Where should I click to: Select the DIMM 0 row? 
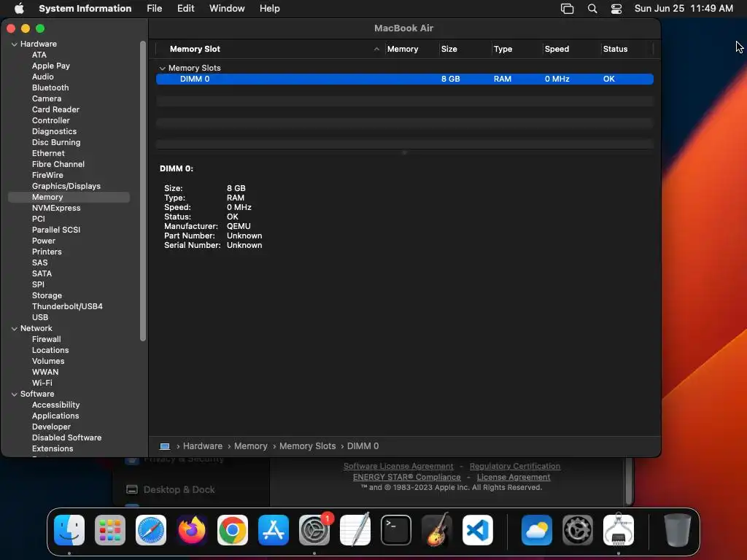pos(404,79)
